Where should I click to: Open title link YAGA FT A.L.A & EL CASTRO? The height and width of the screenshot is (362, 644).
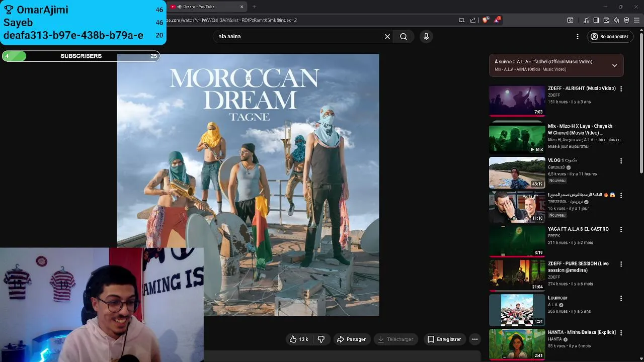(578, 229)
